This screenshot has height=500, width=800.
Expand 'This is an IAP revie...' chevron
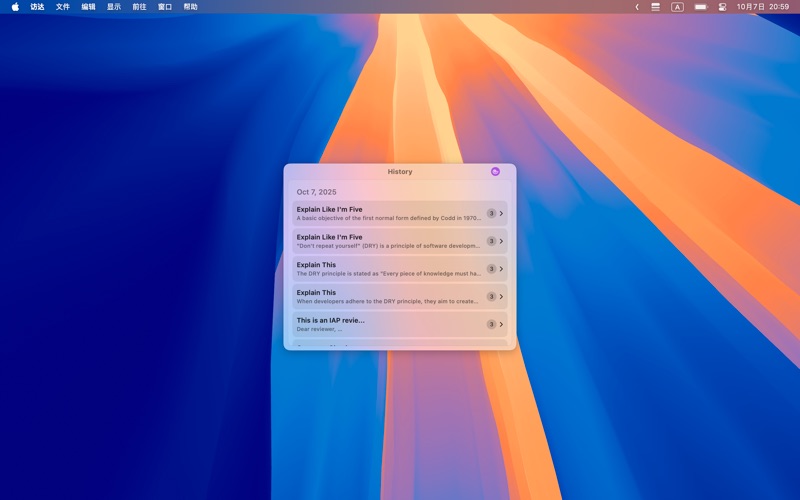[501, 324]
